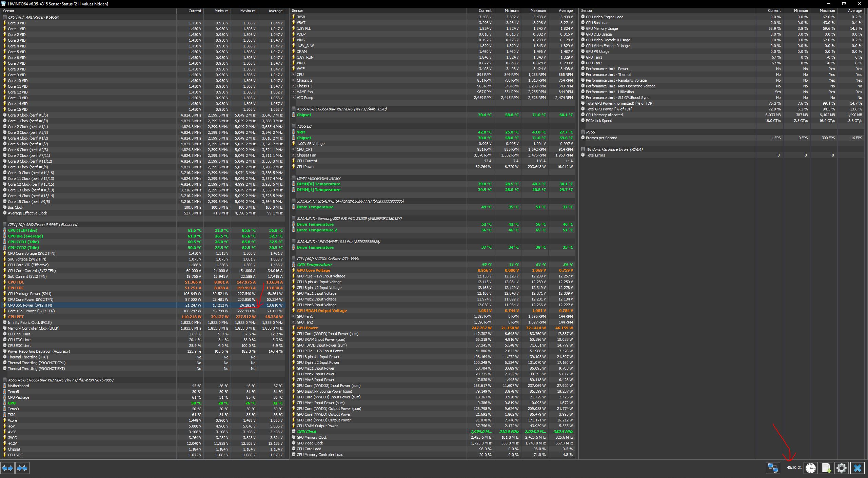Click the expand columns left-right arrows icon

(x=7, y=468)
